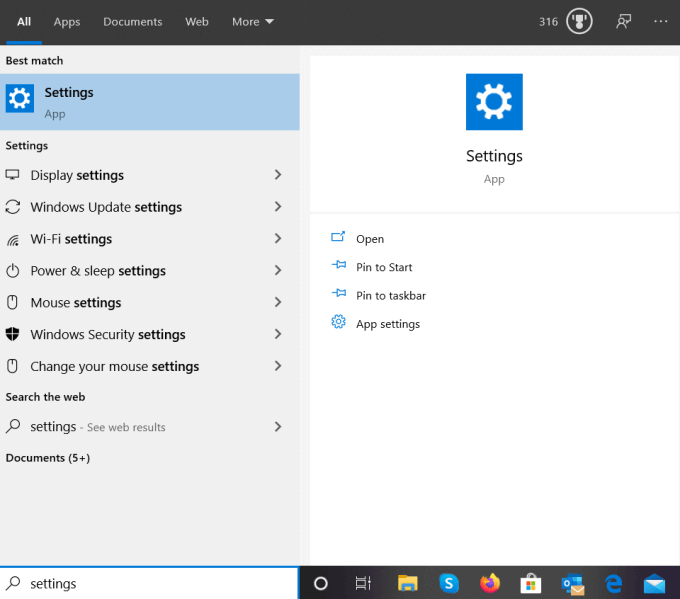
Task: Select Pin to Start in the preview pane
Action: click(384, 267)
